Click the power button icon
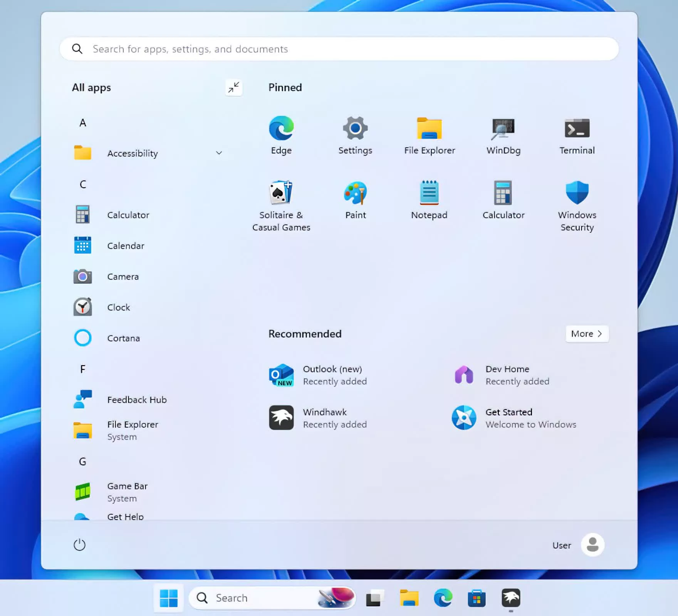This screenshot has height=616, width=678. pyautogui.click(x=79, y=545)
